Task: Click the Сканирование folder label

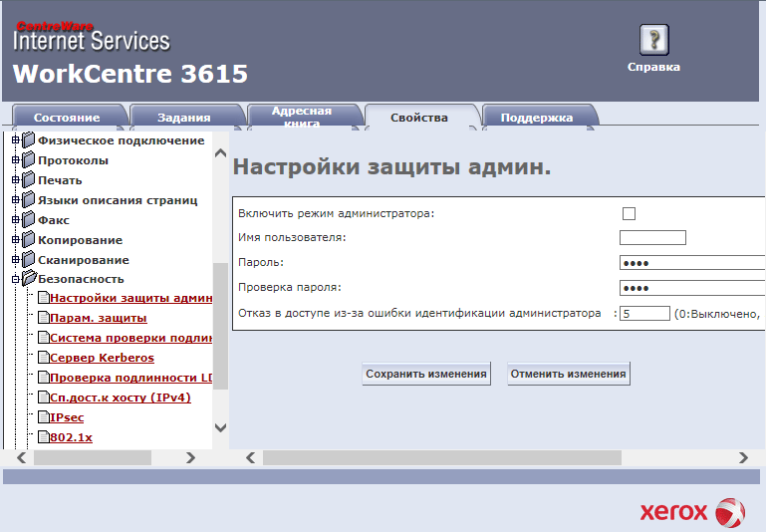Action: click(84, 260)
